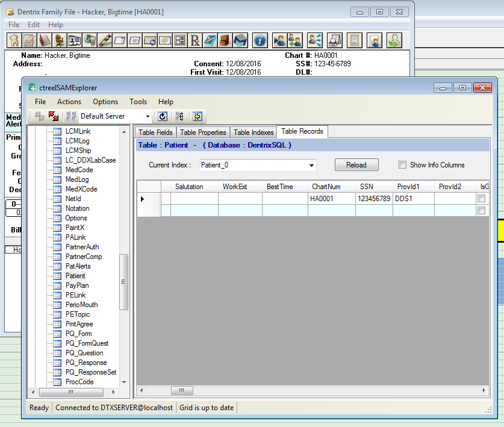This screenshot has width=504, height=427.
Task: Click the blue box icon in Dentrix toolbar
Action: click(x=241, y=40)
